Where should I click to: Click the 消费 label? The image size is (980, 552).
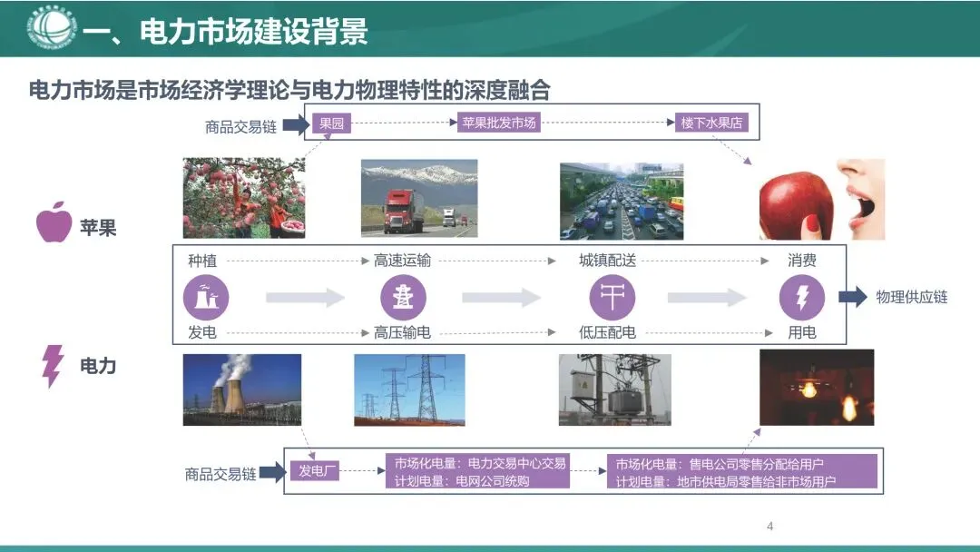coord(802,261)
